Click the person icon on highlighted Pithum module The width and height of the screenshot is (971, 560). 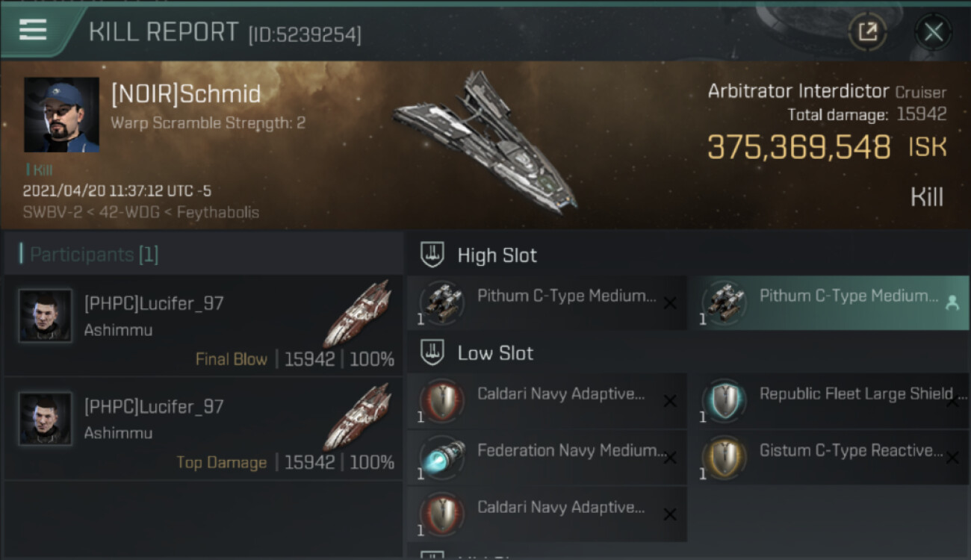point(952,302)
